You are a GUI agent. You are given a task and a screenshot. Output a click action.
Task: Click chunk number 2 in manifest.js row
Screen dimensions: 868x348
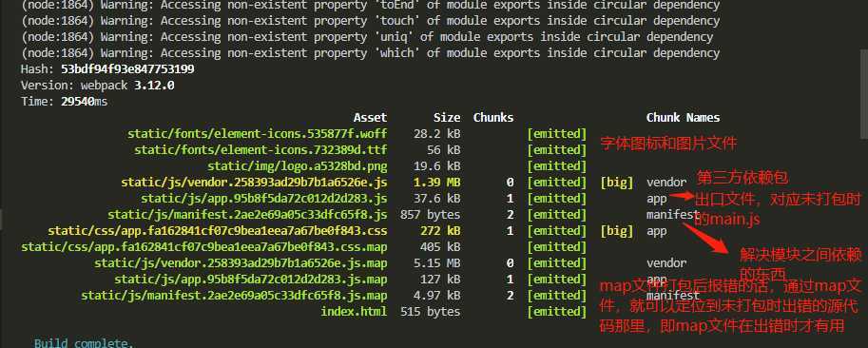pos(510,214)
